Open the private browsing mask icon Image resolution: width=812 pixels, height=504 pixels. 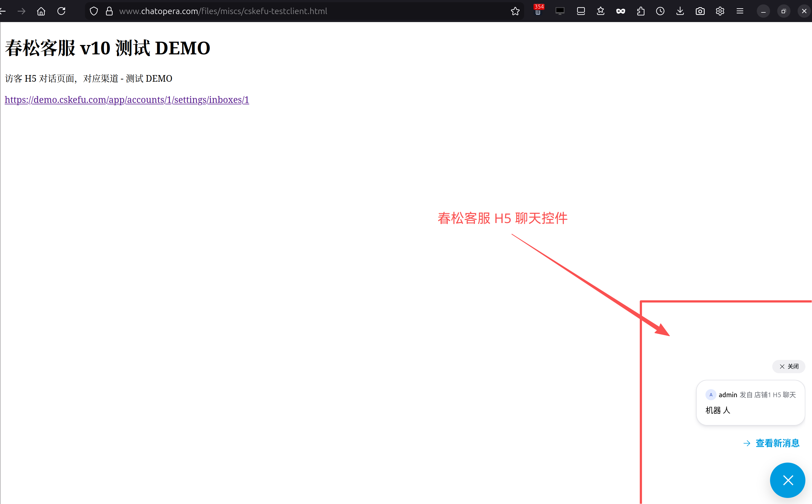620,11
